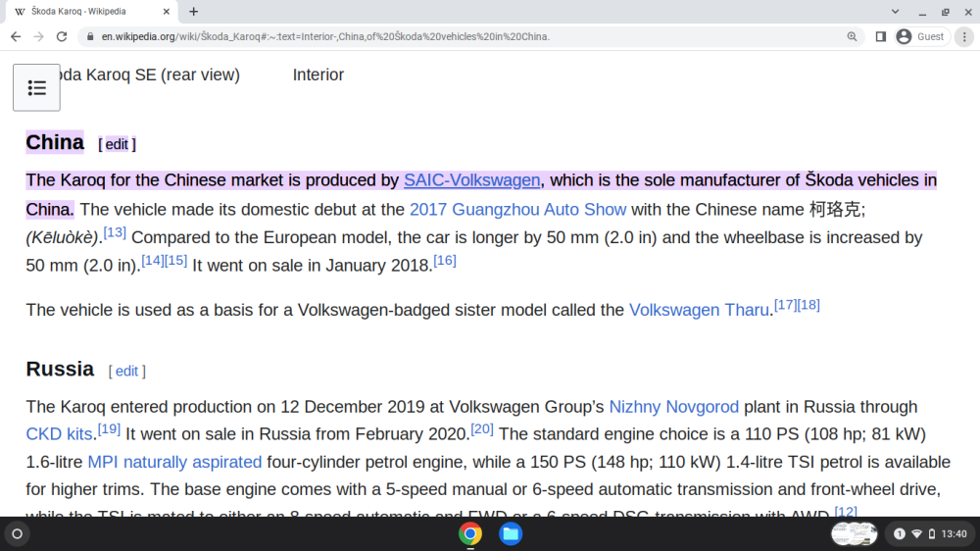The height and width of the screenshot is (551, 980).
Task: Open the Nizhny Novgorod link
Action: coord(674,407)
